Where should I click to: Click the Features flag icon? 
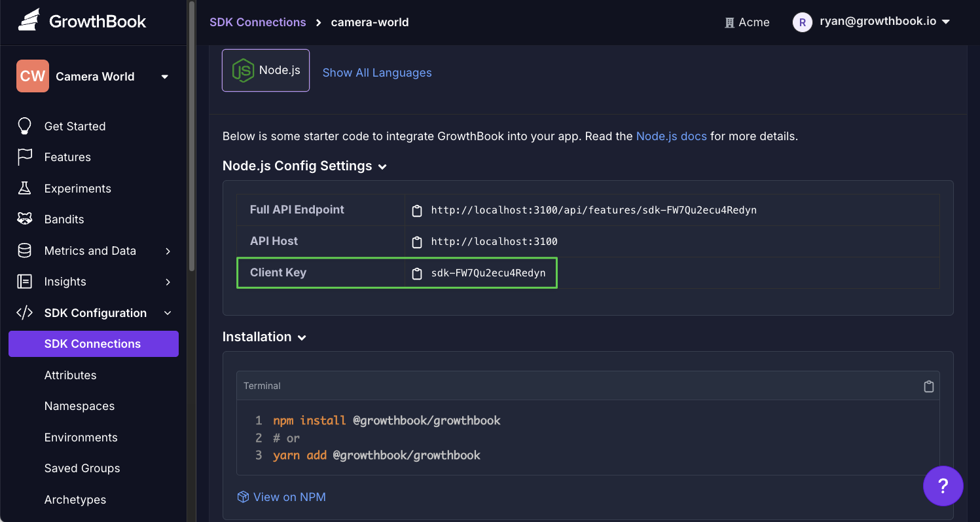(x=24, y=157)
